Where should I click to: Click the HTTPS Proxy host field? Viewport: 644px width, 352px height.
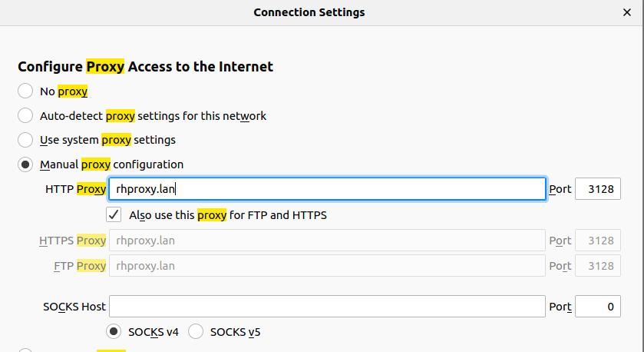(327, 241)
